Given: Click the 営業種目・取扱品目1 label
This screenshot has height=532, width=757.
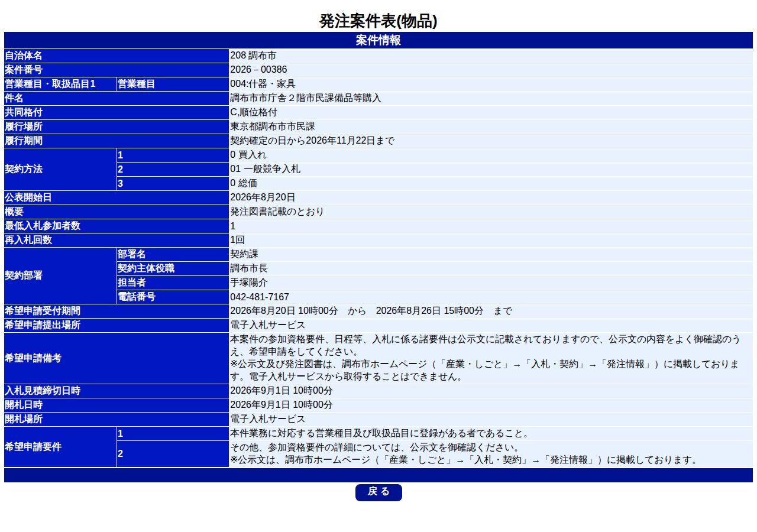Looking at the screenshot, I should 60,84.
